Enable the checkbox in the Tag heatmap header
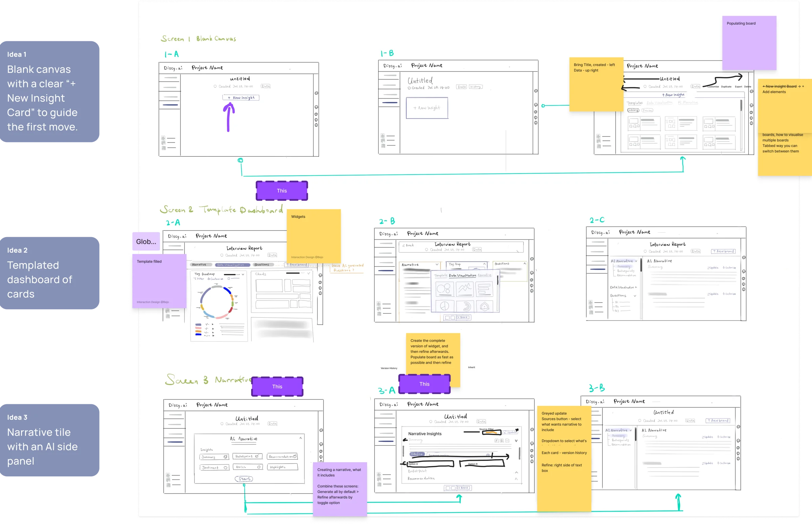The image size is (812, 524). click(x=229, y=279)
